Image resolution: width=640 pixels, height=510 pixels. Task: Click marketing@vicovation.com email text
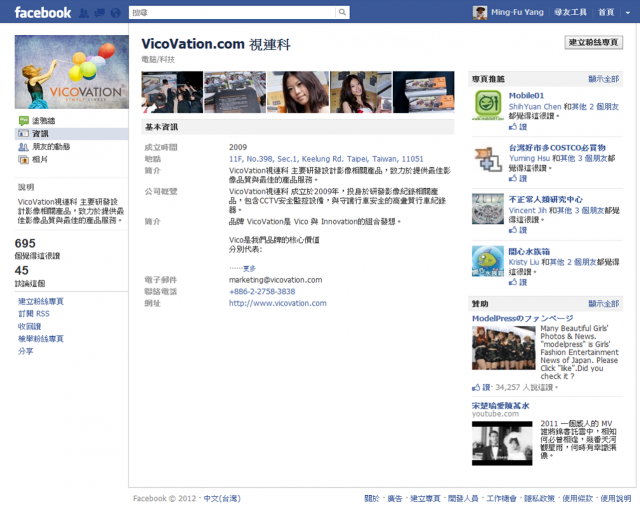[276, 280]
